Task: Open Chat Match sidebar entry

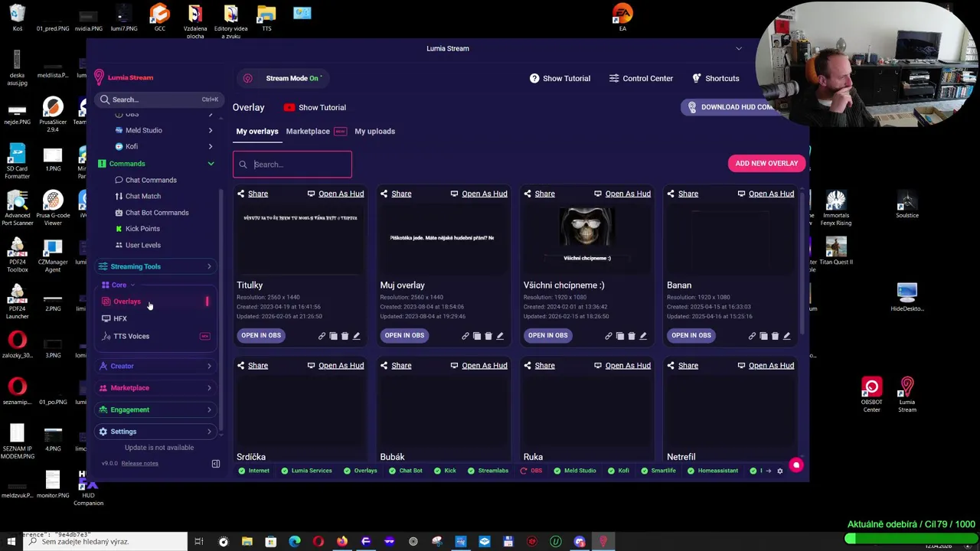Action: [x=142, y=196]
